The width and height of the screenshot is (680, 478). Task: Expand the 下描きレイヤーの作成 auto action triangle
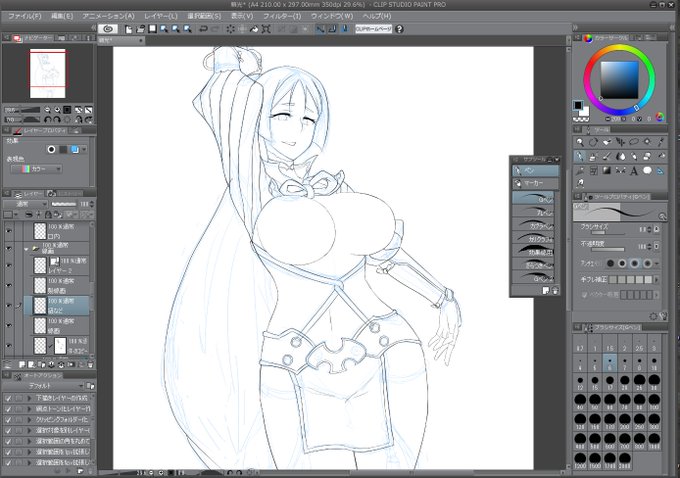pyautogui.click(x=29, y=398)
